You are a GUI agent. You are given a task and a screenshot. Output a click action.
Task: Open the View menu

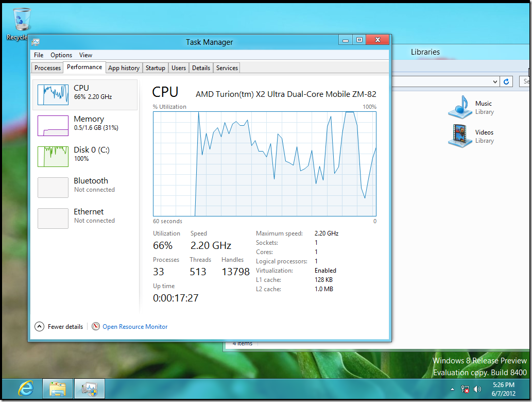pyautogui.click(x=85, y=55)
